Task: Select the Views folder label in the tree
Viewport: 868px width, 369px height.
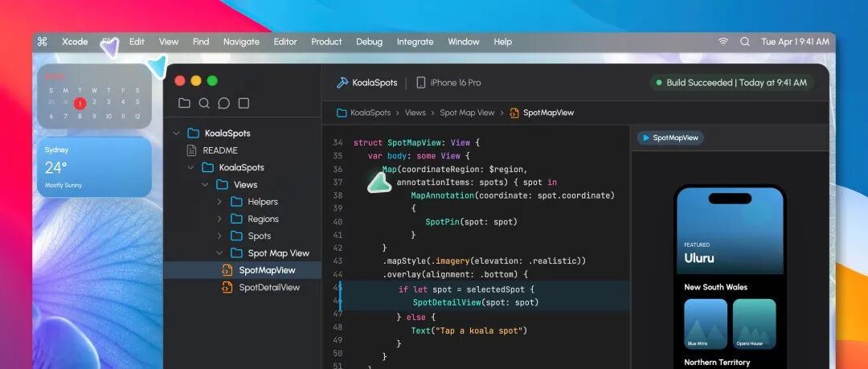Action: 245,185
